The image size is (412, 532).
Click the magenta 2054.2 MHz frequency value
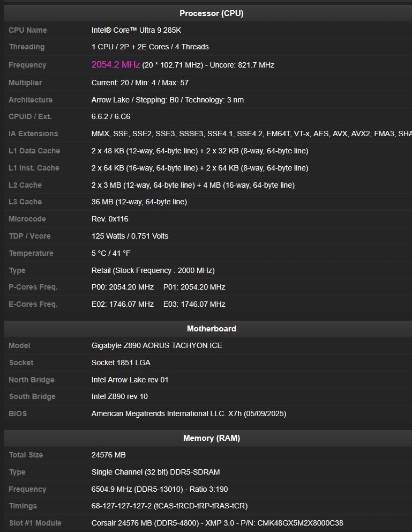coord(116,65)
